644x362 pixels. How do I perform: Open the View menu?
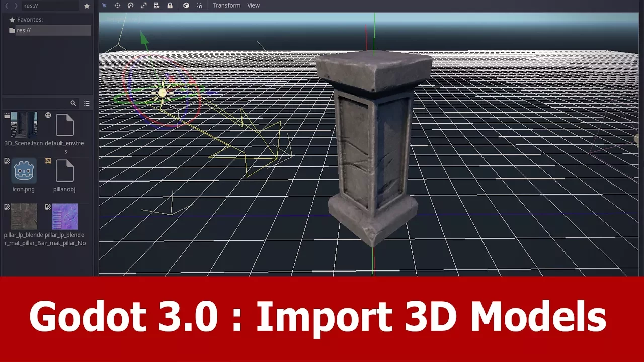point(254,5)
